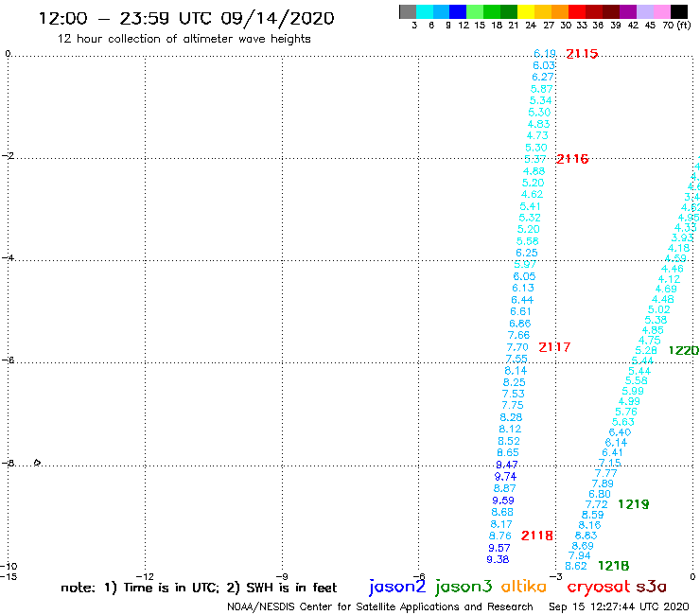Select the black swatch ending the color scale

(x=678, y=12)
